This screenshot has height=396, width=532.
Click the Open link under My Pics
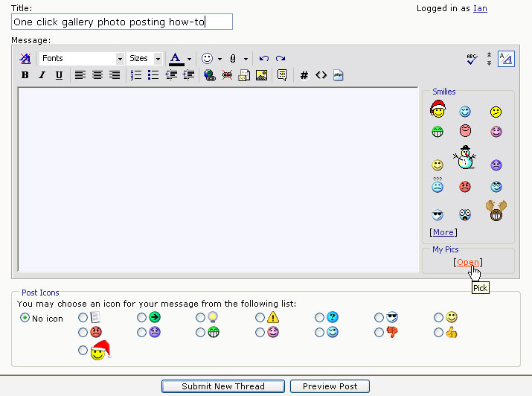point(468,262)
